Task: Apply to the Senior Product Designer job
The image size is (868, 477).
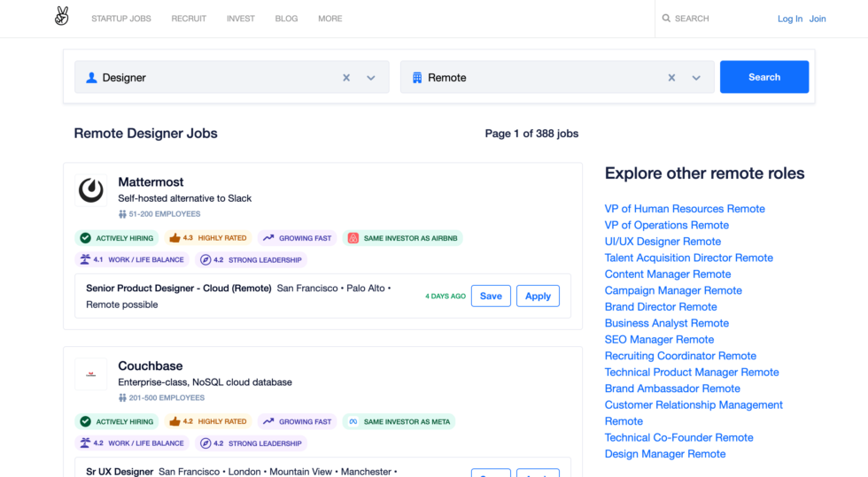Action: coord(539,296)
